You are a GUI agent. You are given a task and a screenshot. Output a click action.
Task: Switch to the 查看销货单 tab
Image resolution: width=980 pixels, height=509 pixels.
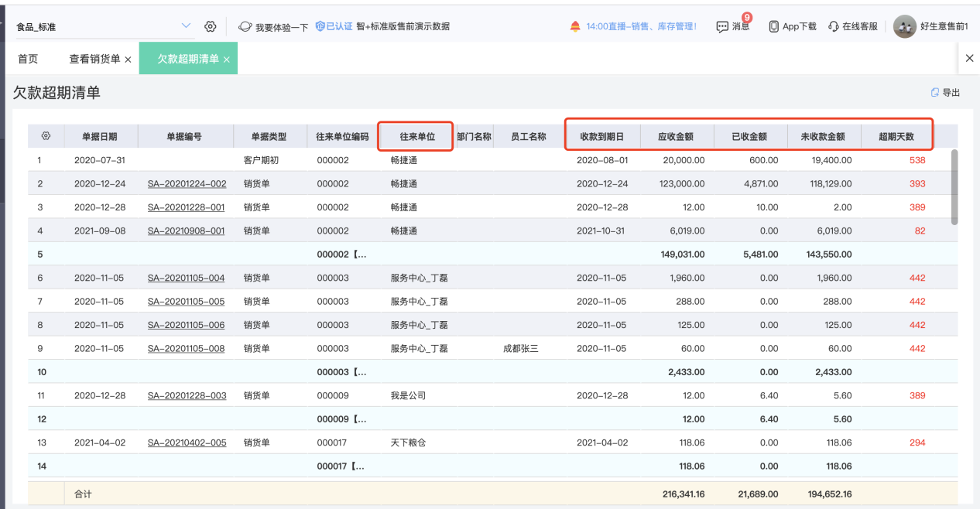(x=94, y=59)
